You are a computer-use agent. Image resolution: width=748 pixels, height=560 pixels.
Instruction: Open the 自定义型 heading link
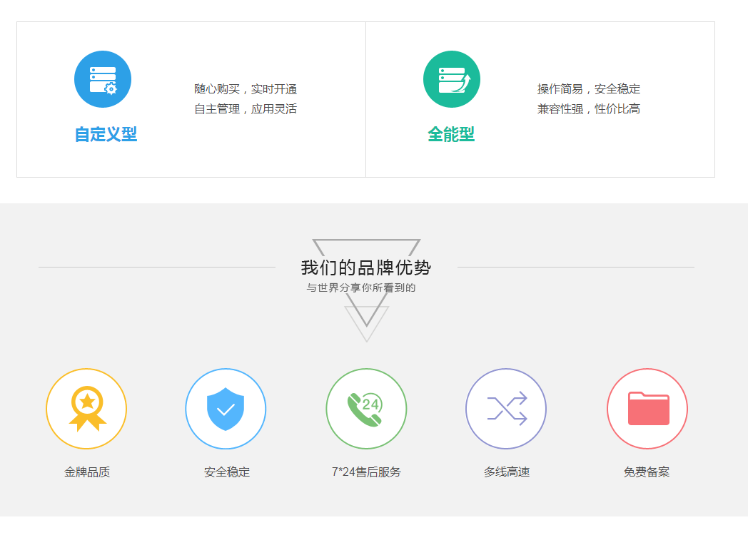click(106, 134)
